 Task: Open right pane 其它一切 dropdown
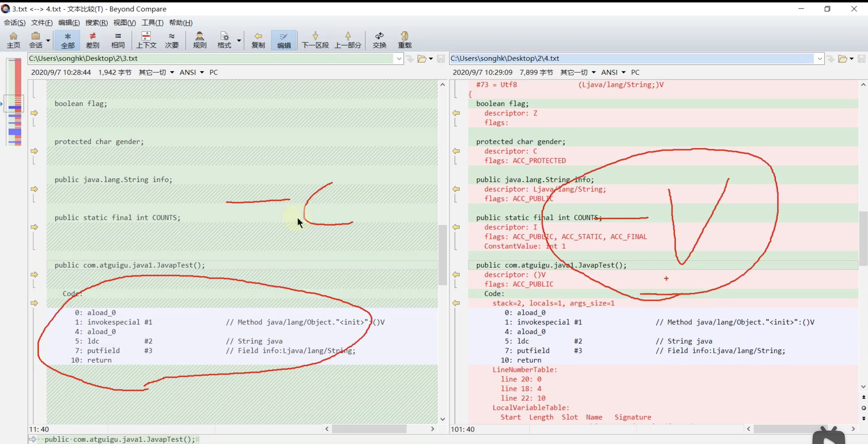(x=578, y=72)
